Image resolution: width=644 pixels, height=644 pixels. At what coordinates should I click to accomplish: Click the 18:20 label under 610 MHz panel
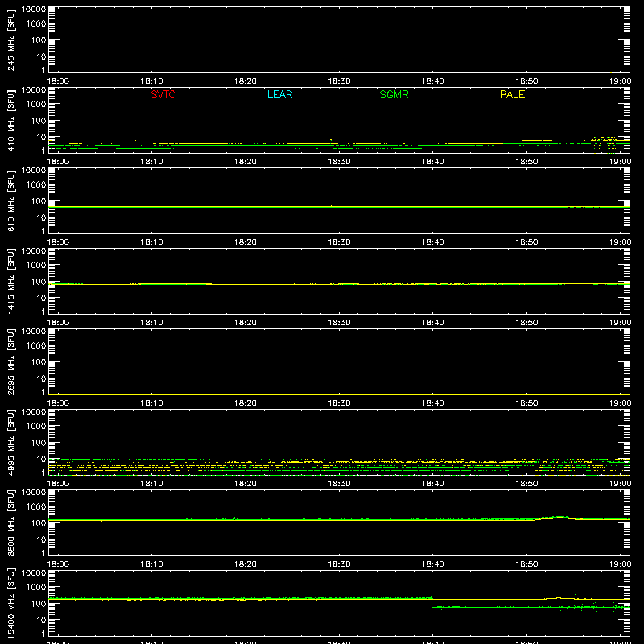[246, 242]
